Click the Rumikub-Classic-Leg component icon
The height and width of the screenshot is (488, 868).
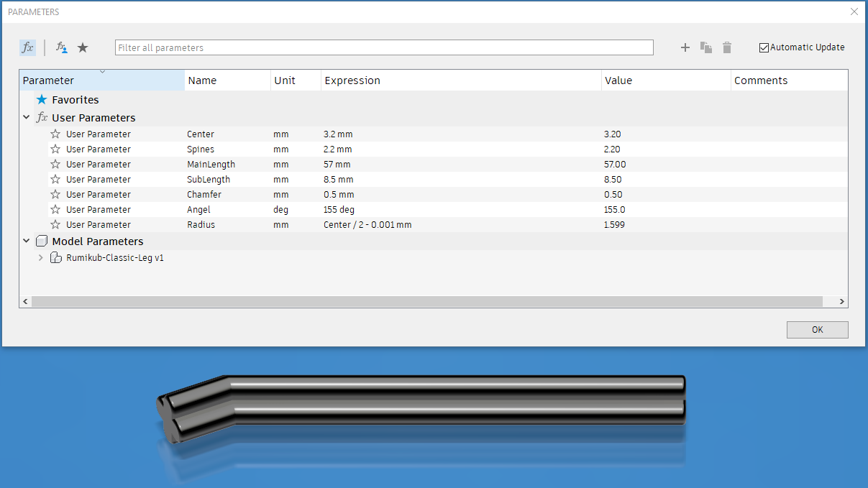pyautogui.click(x=56, y=257)
